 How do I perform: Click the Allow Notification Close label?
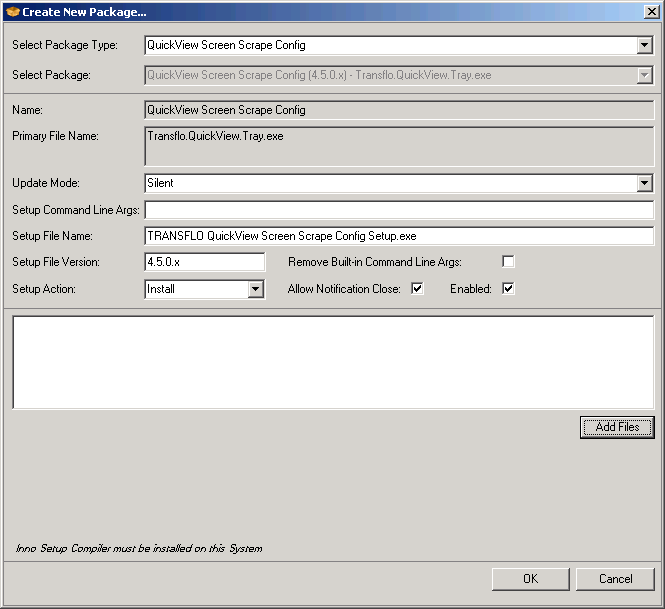pos(344,289)
